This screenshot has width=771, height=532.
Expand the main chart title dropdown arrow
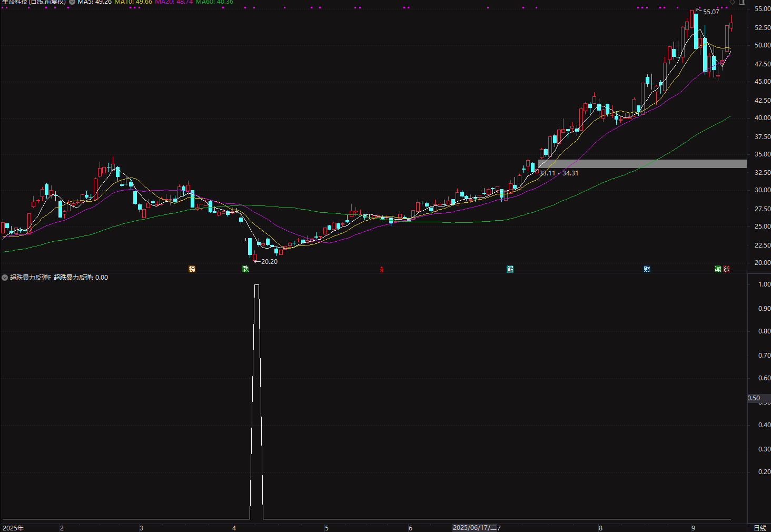click(72, 2)
